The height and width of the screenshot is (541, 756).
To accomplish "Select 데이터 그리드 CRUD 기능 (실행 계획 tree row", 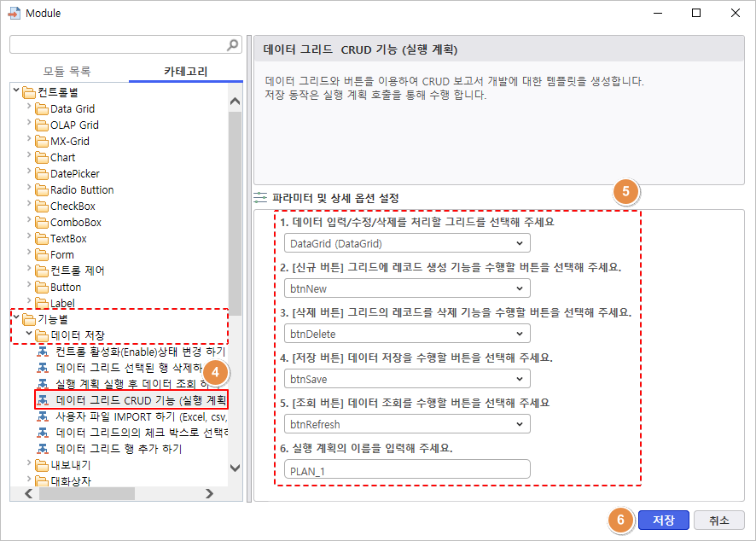I will pyautogui.click(x=131, y=400).
